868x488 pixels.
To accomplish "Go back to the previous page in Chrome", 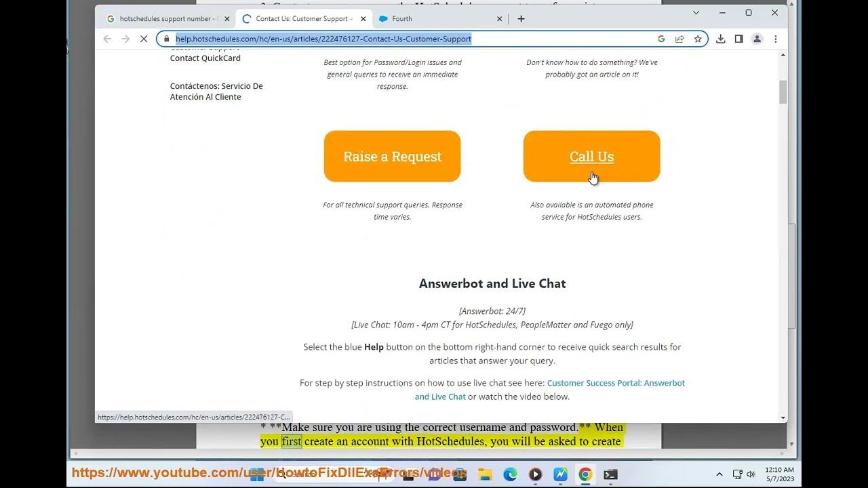I will (x=107, y=39).
